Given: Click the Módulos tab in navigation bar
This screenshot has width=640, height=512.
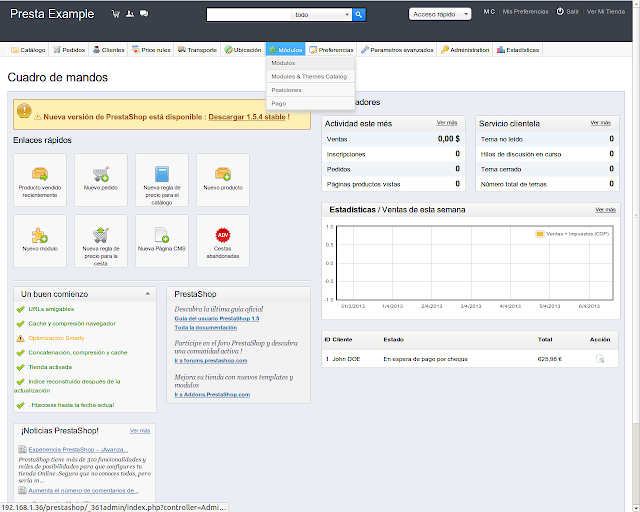Looking at the screenshot, I should coord(286,50).
